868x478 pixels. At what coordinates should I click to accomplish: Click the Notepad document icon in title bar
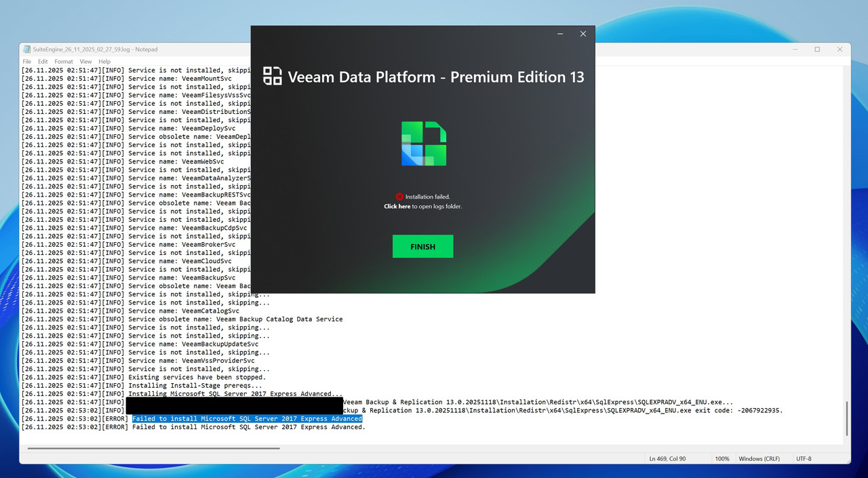[x=27, y=49]
